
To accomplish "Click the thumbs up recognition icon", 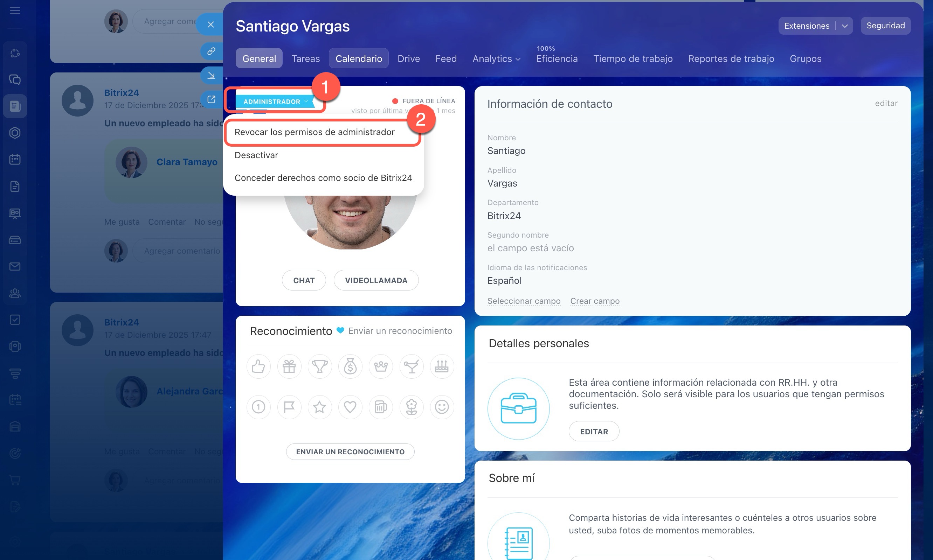I will (x=258, y=366).
